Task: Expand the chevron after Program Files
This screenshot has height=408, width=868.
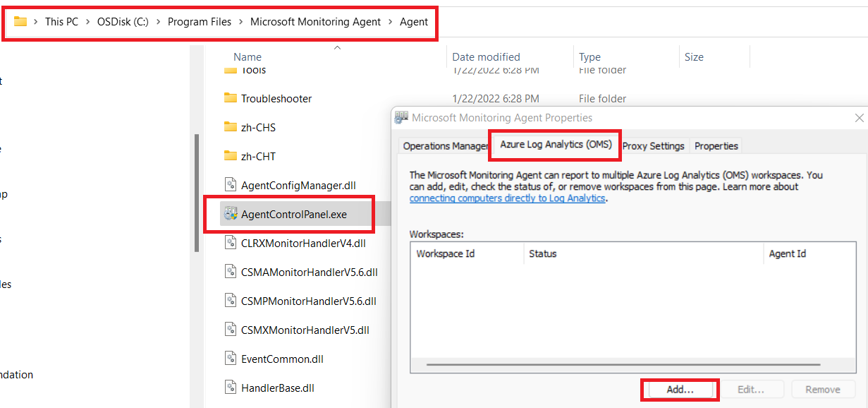Action: tap(241, 22)
